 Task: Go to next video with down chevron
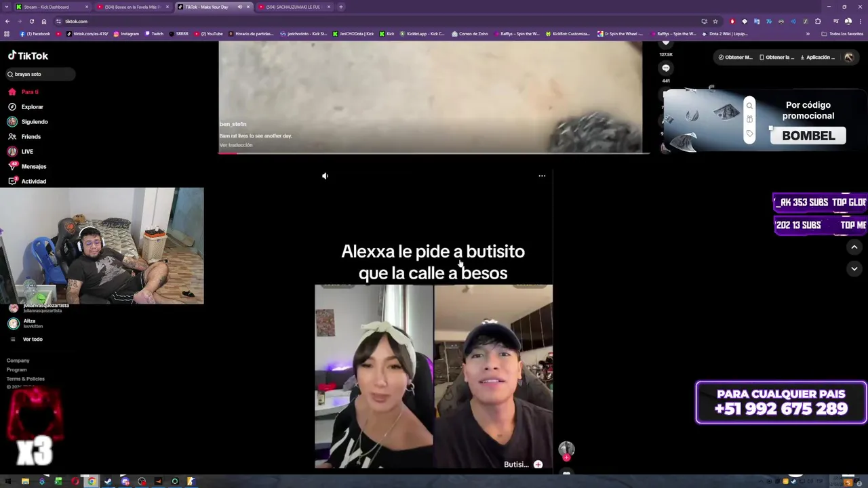(x=854, y=268)
